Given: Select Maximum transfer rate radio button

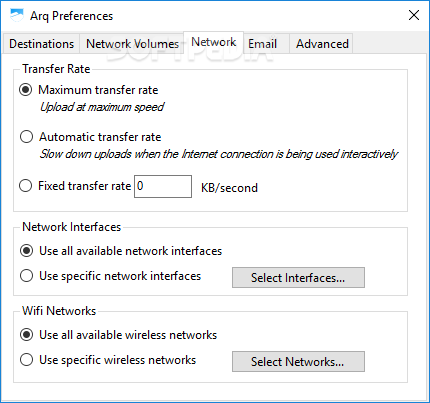Looking at the screenshot, I should 26,90.
